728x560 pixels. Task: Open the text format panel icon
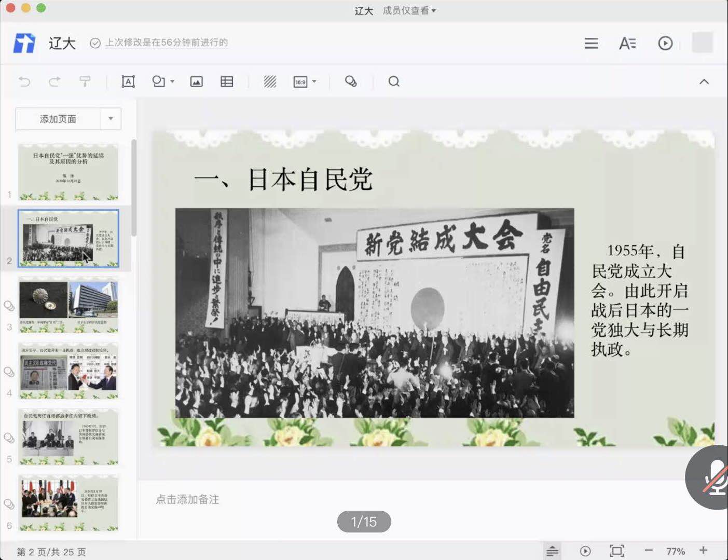(627, 44)
